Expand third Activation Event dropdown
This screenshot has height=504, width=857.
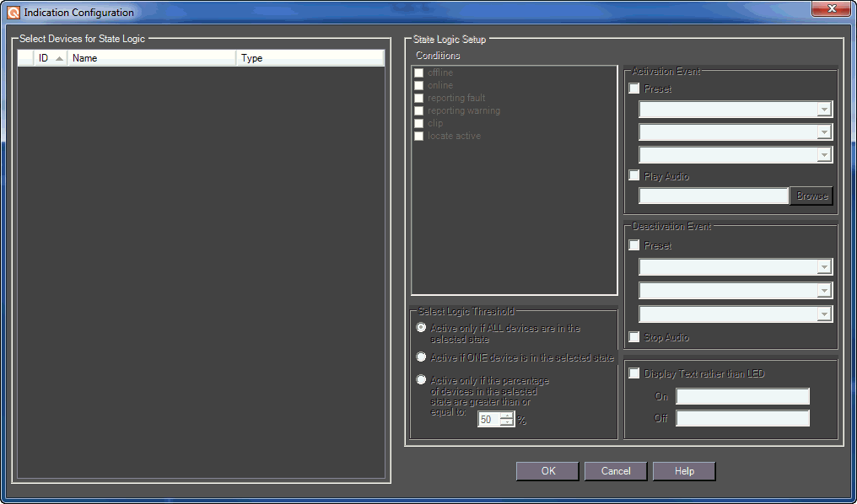[x=824, y=155]
